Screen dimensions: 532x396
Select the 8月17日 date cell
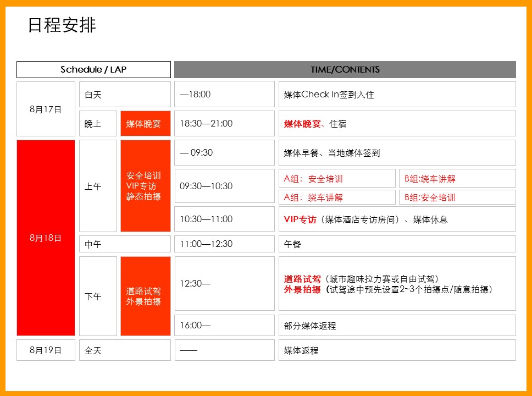pyautogui.click(x=46, y=109)
